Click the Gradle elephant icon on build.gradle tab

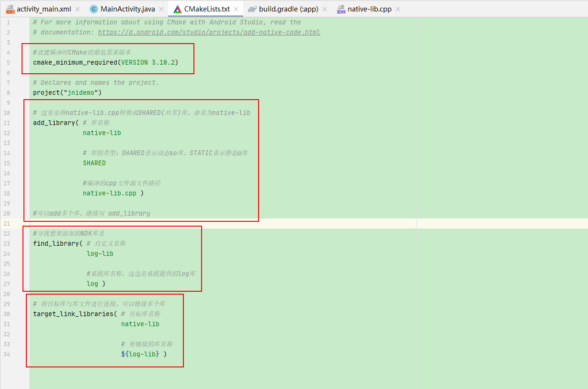coord(252,8)
